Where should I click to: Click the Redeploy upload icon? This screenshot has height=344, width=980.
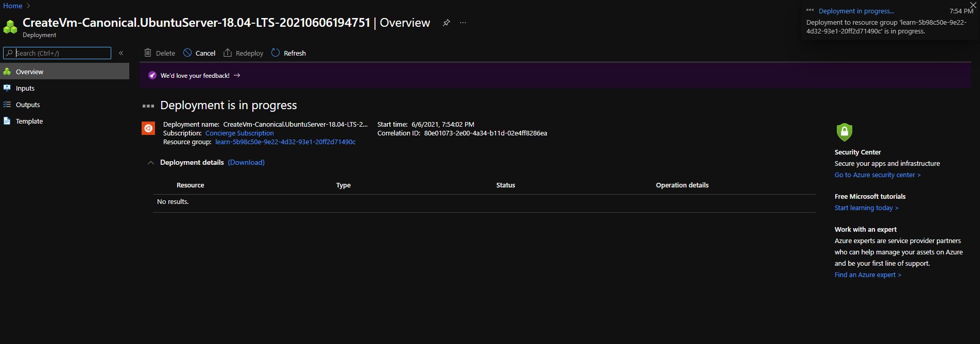pos(228,53)
